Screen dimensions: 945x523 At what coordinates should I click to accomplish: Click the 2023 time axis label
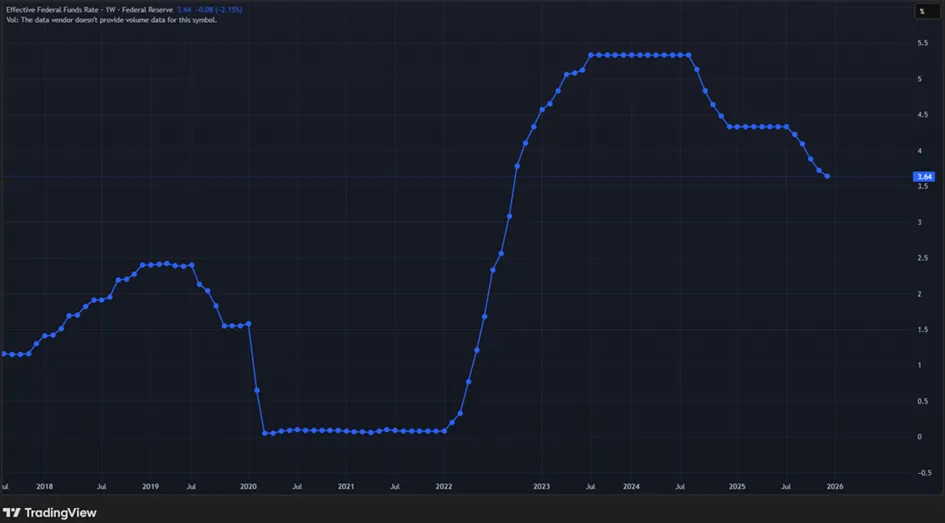point(541,486)
